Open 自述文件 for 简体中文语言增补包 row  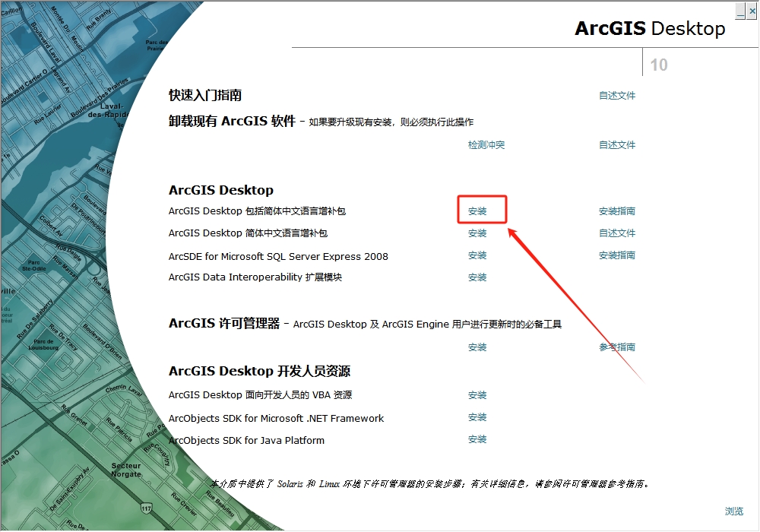pos(617,233)
